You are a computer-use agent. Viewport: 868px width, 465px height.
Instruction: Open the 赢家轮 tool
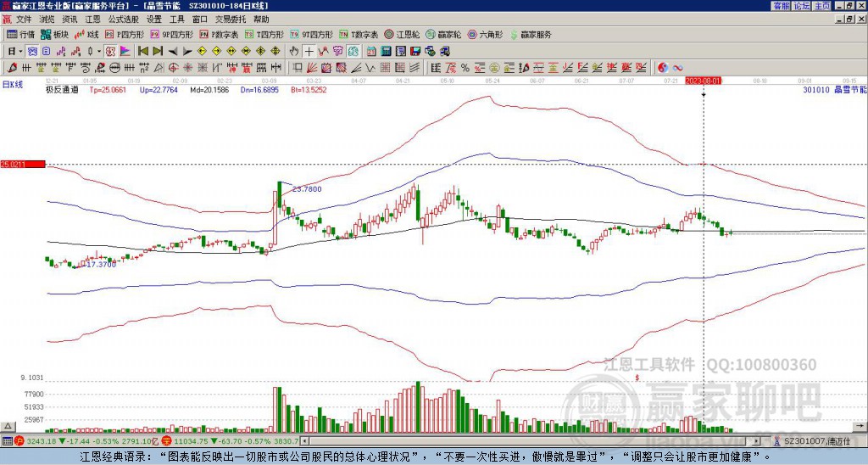(443, 34)
